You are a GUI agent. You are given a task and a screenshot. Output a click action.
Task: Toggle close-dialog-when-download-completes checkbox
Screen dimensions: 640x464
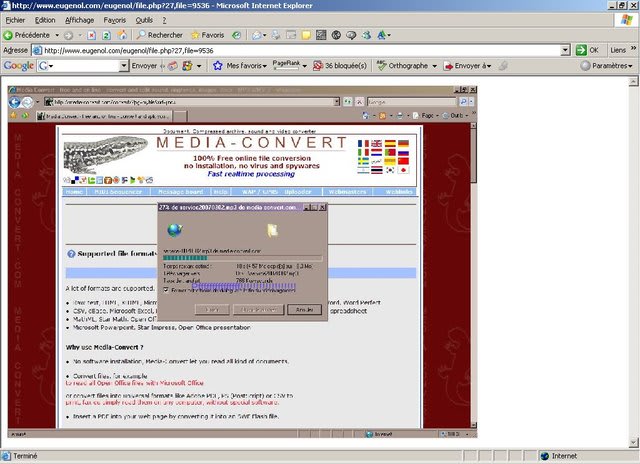(167, 288)
